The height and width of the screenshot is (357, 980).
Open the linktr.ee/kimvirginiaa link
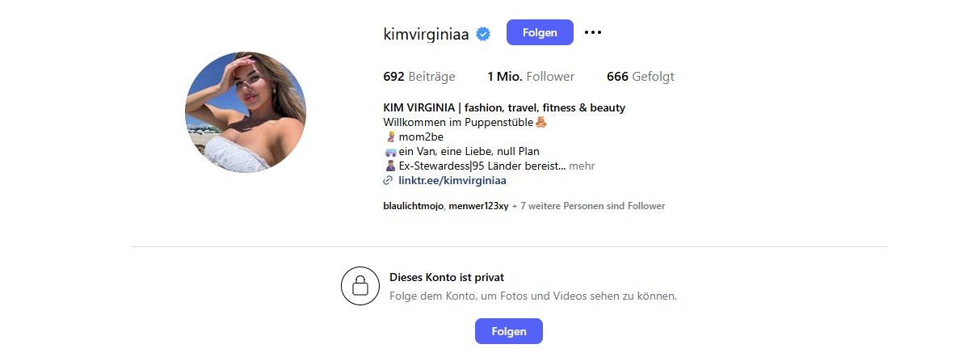[452, 181]
